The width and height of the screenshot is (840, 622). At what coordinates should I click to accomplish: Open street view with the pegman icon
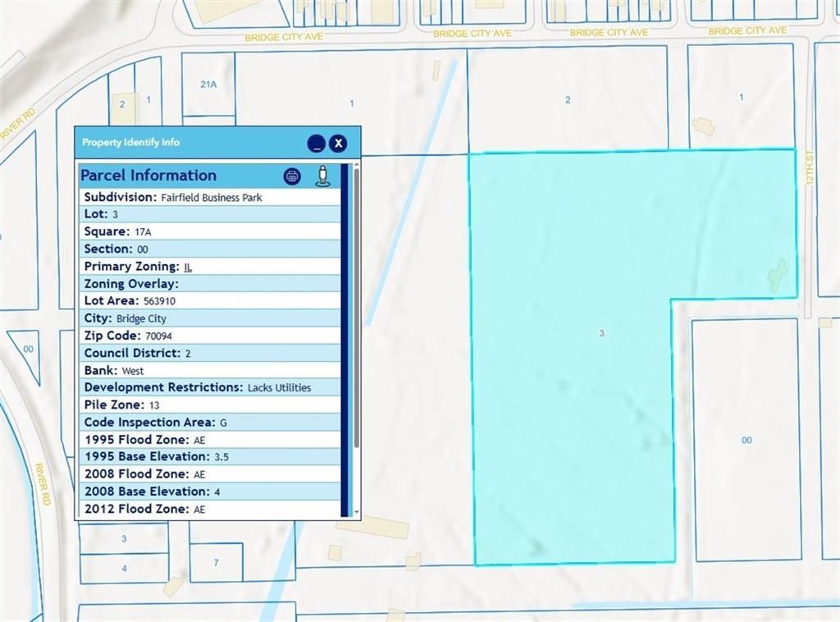[322, 176]
